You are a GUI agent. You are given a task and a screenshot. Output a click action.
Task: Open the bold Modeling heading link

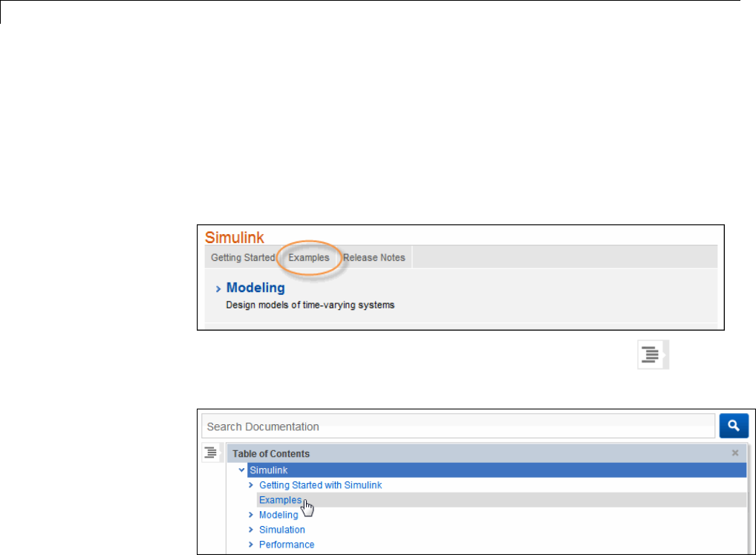click(255, 288)
